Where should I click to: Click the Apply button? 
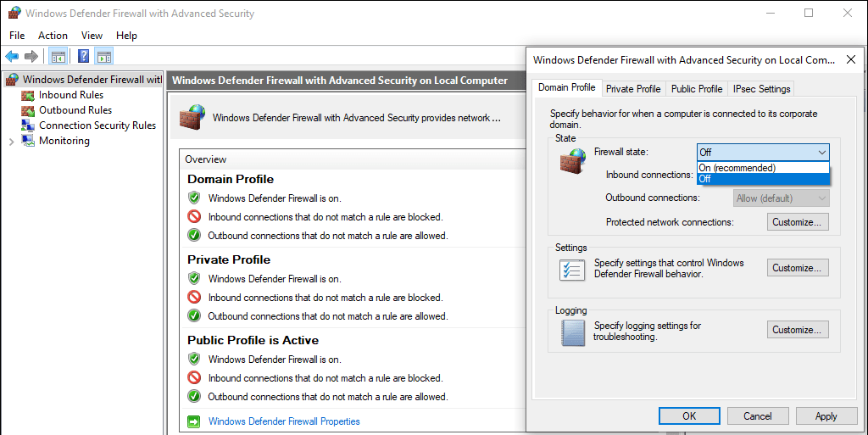[826, 416]
